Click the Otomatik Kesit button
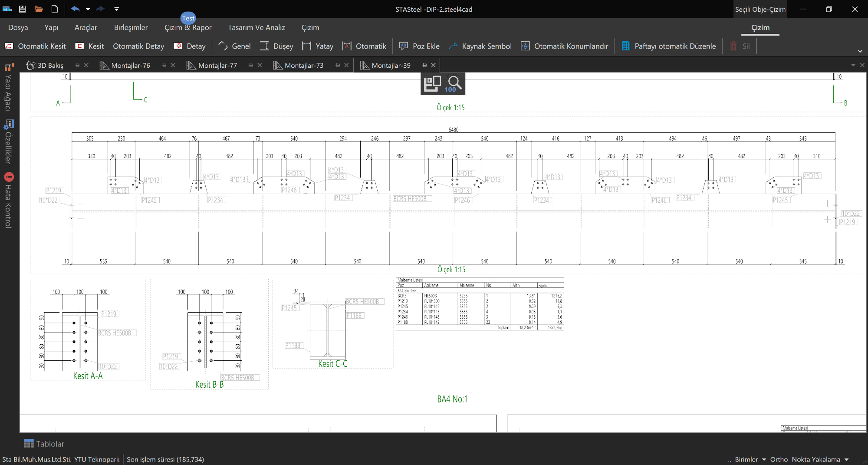 [x=36, y=46]
